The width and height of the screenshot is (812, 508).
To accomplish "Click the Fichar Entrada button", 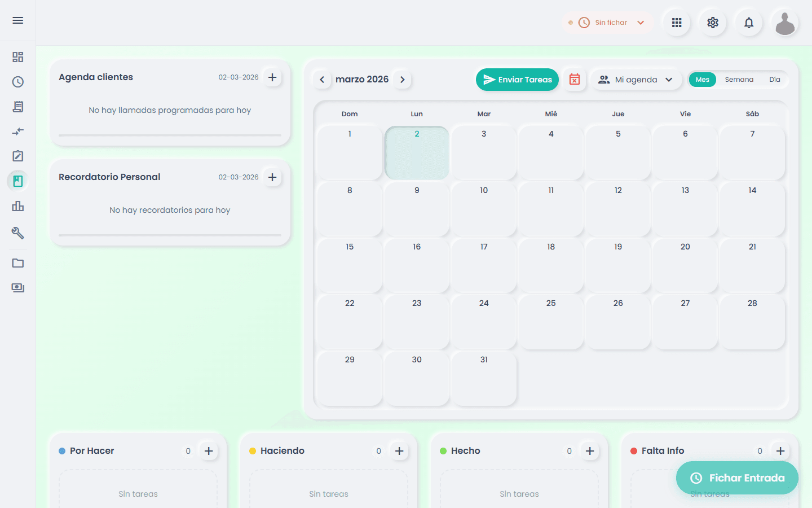I will (737, 478).
